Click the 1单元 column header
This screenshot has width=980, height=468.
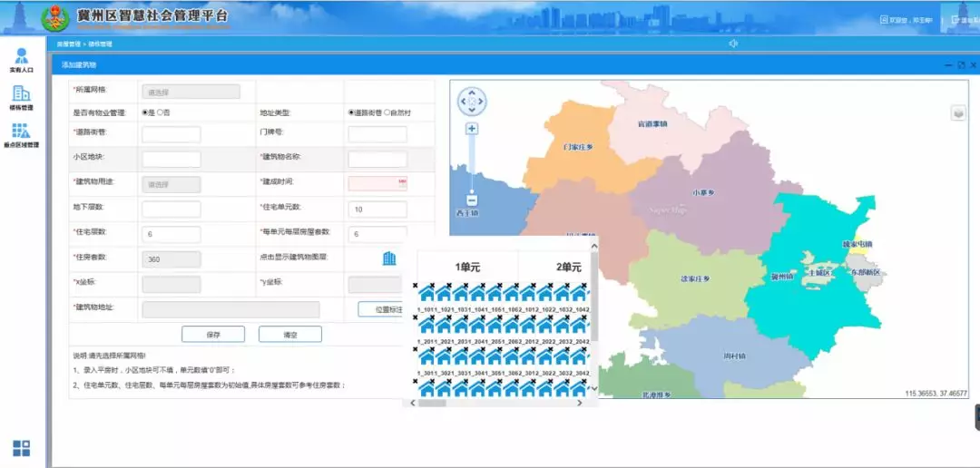(x=467, y=268)
